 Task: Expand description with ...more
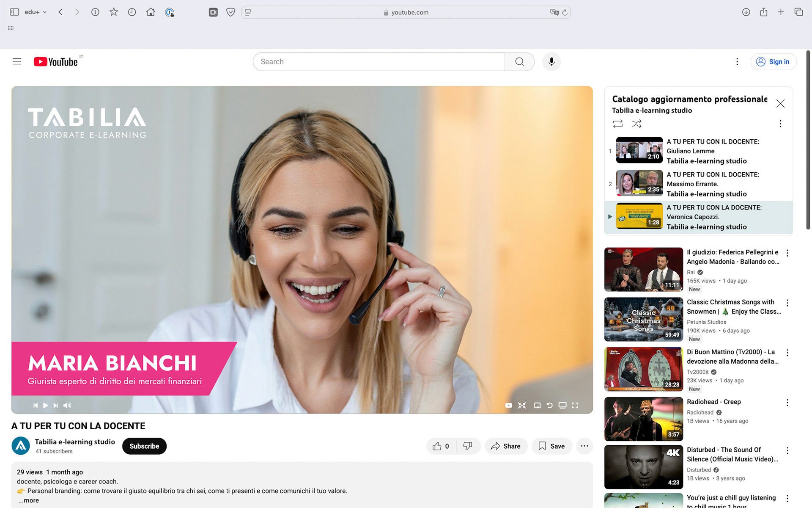coord(29,500)
